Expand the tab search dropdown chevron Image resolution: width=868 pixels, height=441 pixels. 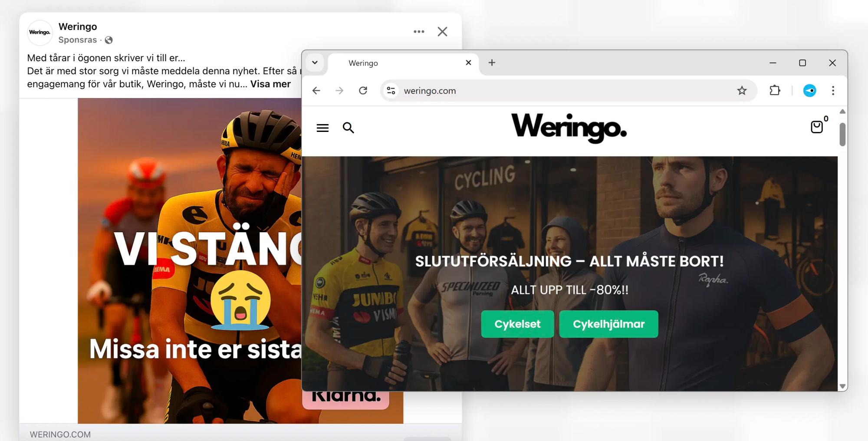point(315,63)
